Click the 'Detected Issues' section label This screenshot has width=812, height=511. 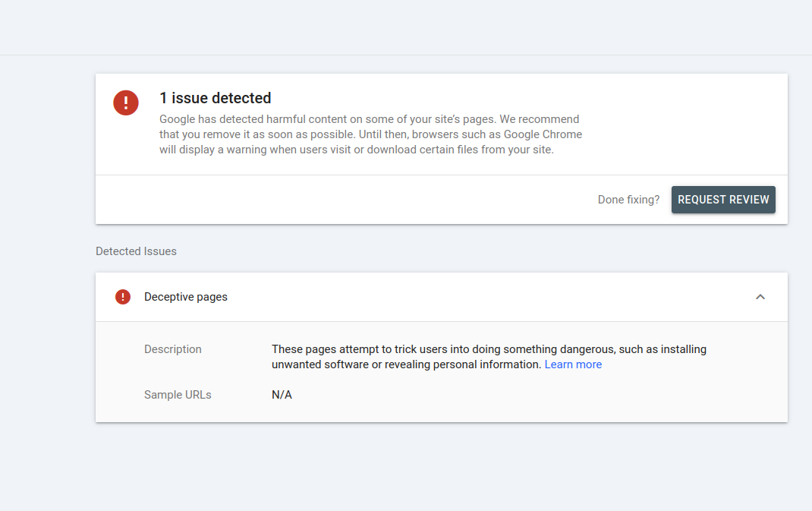[136, 251]
